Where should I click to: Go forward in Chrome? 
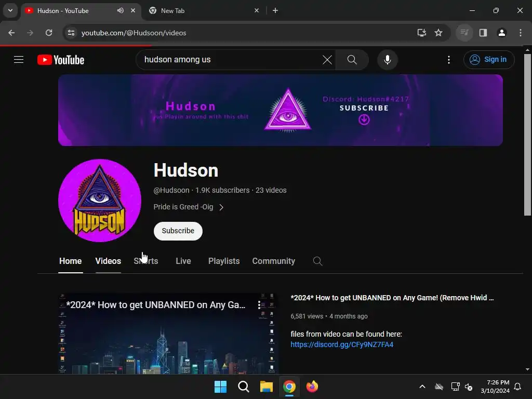point(30,33)
